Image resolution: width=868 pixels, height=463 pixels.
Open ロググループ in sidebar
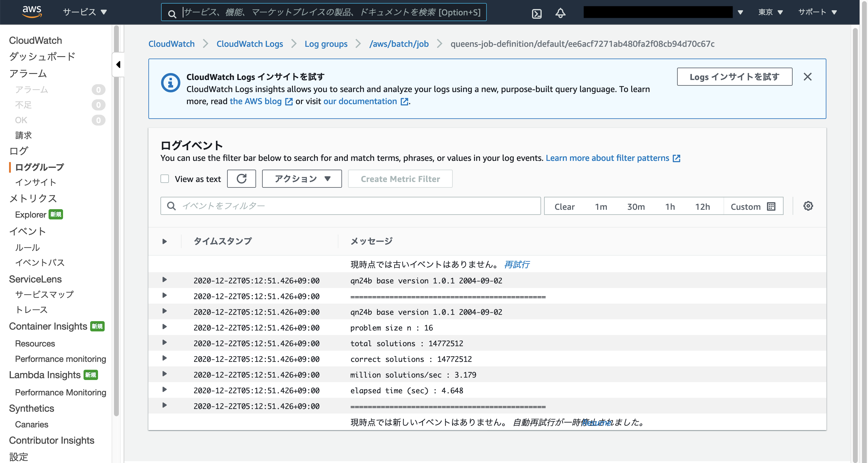40,167
